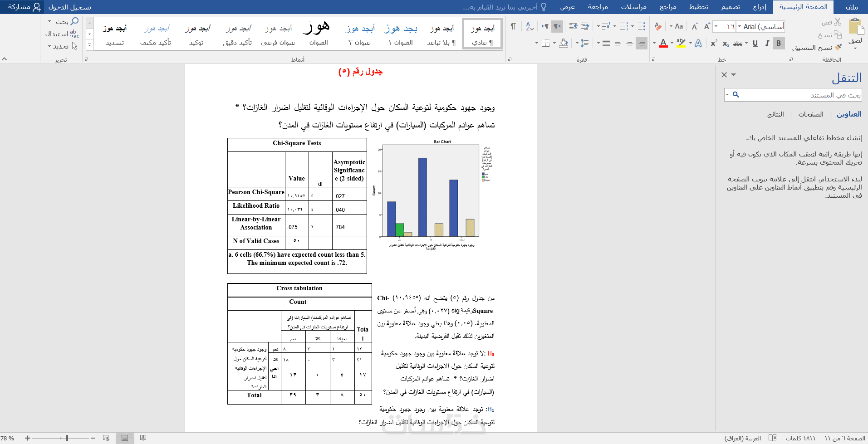Screen dimensions: 868x444
Task: Toggle Left-to-Right text direction
Action: pos(545,26)
